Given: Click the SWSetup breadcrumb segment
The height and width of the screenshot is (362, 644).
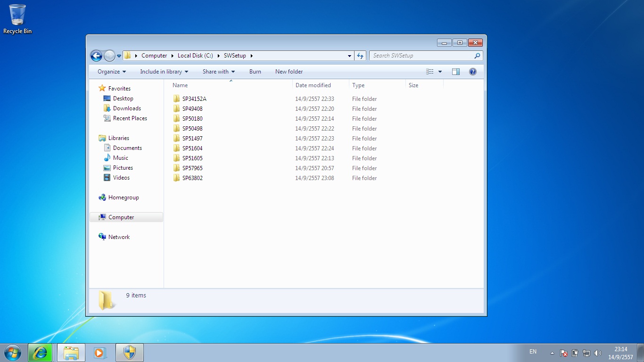Looking at the screenshot, I should (x=235, y=56).
